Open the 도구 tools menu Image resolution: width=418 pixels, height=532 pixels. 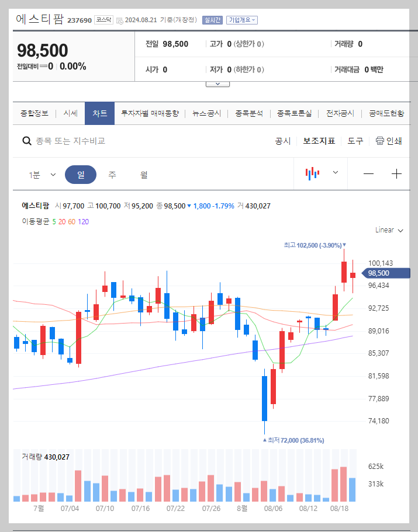point(354,141)
